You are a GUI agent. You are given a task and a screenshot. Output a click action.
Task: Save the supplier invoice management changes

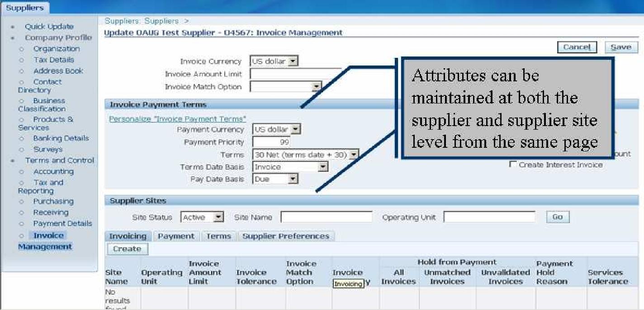pos(620,47)
